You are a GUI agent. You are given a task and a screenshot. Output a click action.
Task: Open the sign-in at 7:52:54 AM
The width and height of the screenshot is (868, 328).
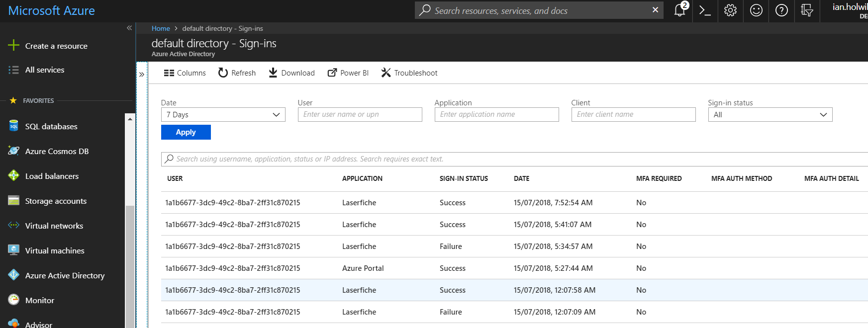[x=514, y=203]
